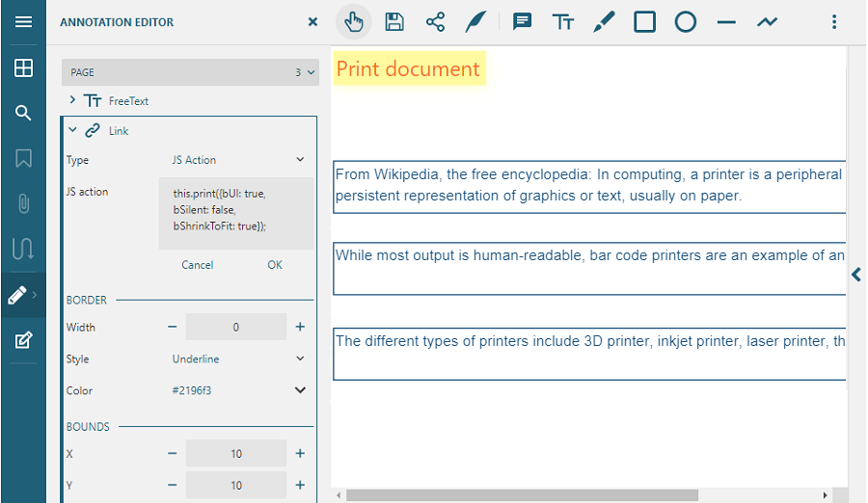Expand annotation editor submenu chevron

[35, 295]
